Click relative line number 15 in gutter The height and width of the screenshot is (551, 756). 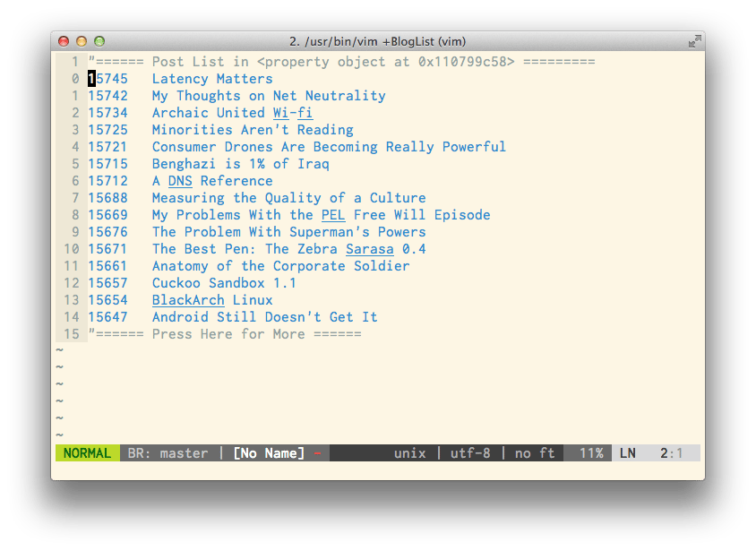click(72, 334)
